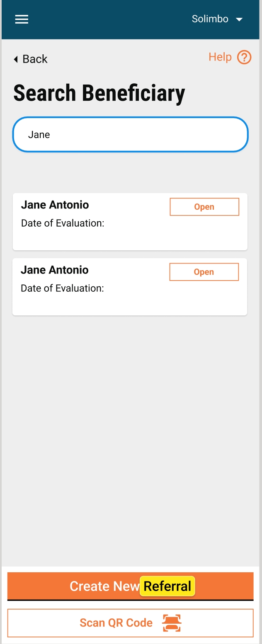Click first card's Date of Evaluation label

pos(63,223)
